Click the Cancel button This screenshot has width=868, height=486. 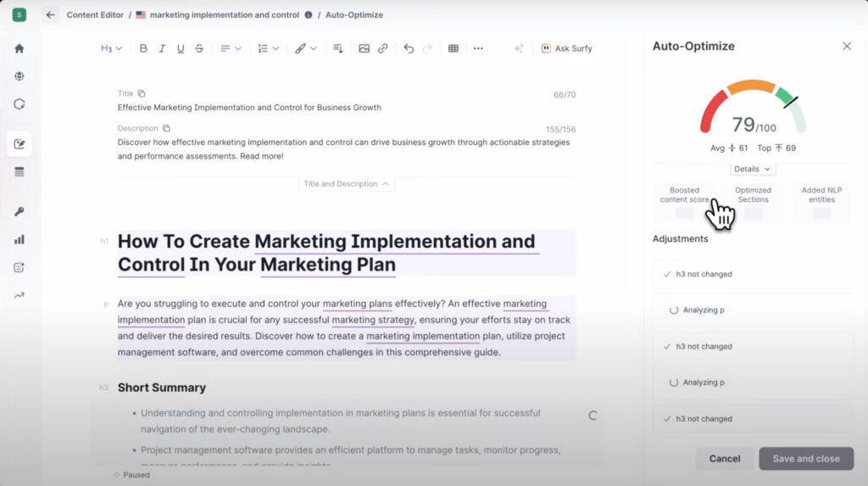point(725,459)
